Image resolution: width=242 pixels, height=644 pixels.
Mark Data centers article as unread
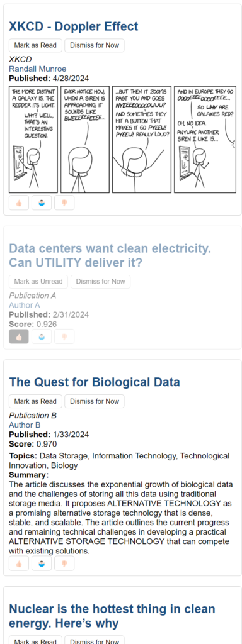point(38,282)
